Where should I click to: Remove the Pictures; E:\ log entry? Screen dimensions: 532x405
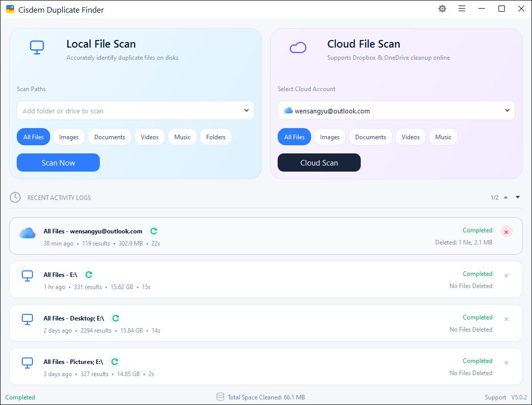(506, 362)
